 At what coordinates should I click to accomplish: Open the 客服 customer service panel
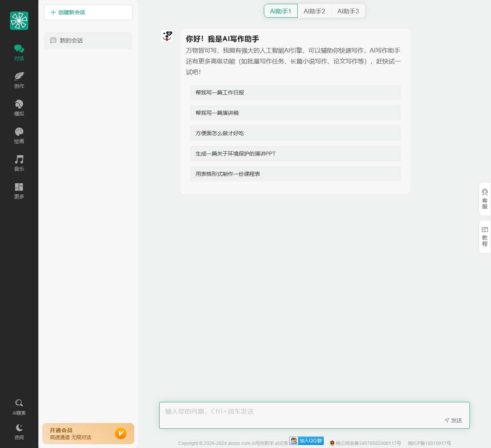484,199
